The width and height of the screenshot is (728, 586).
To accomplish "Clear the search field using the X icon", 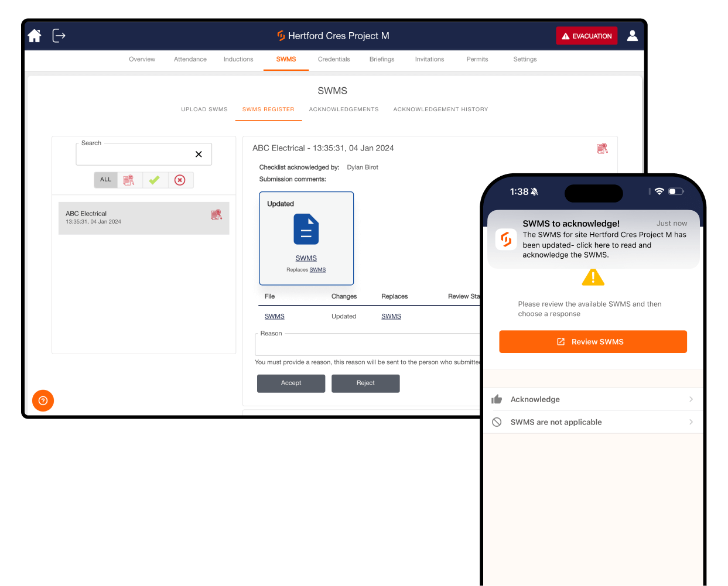I will point(199,154).
